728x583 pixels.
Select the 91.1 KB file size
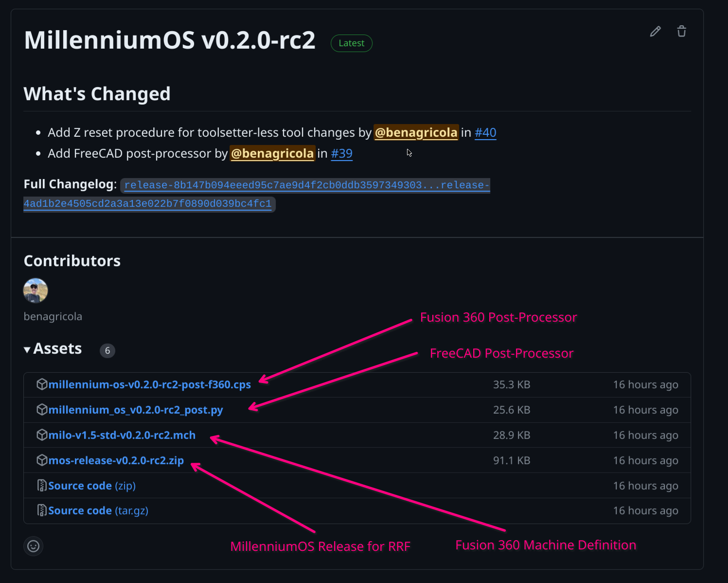[512, 460]
